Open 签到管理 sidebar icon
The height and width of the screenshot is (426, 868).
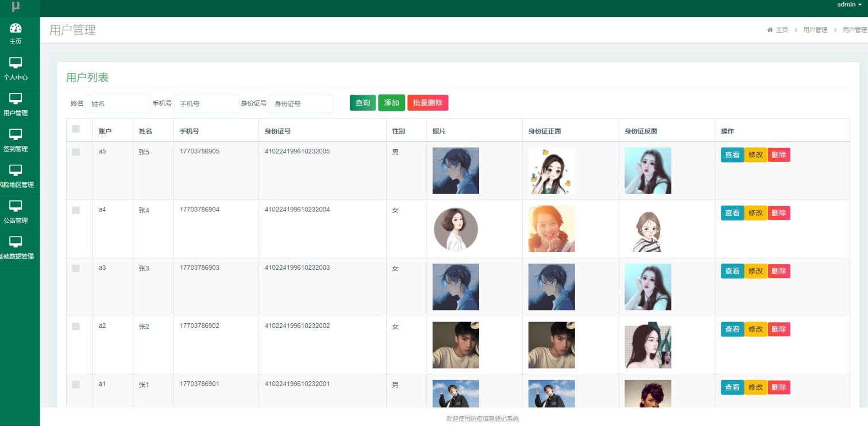[x=16, y=134]
